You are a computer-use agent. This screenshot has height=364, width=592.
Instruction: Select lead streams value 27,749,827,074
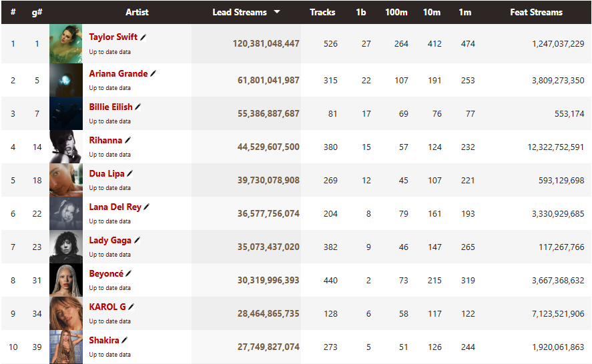pyautogui.click(x=268, y=347)
